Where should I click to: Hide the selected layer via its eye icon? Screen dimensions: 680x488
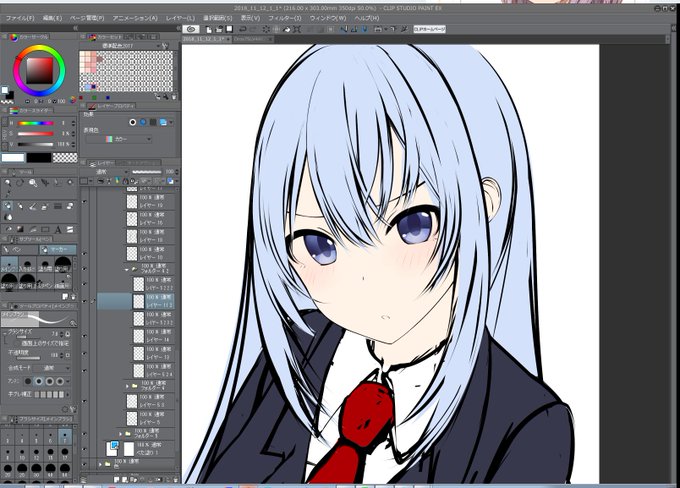[x=84, y=301]
